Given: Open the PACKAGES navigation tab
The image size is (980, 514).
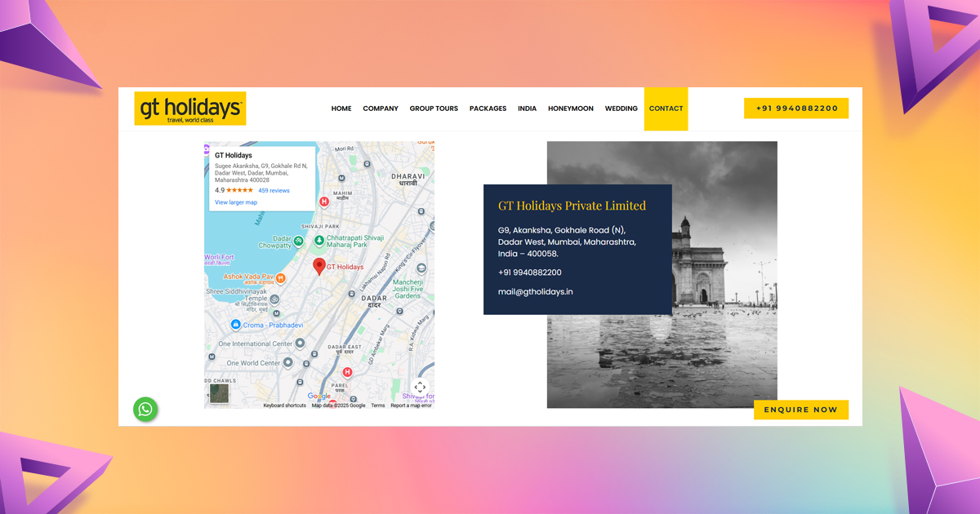Looking at the screenshot, I should pyautogui.click(x=488, y=108).
